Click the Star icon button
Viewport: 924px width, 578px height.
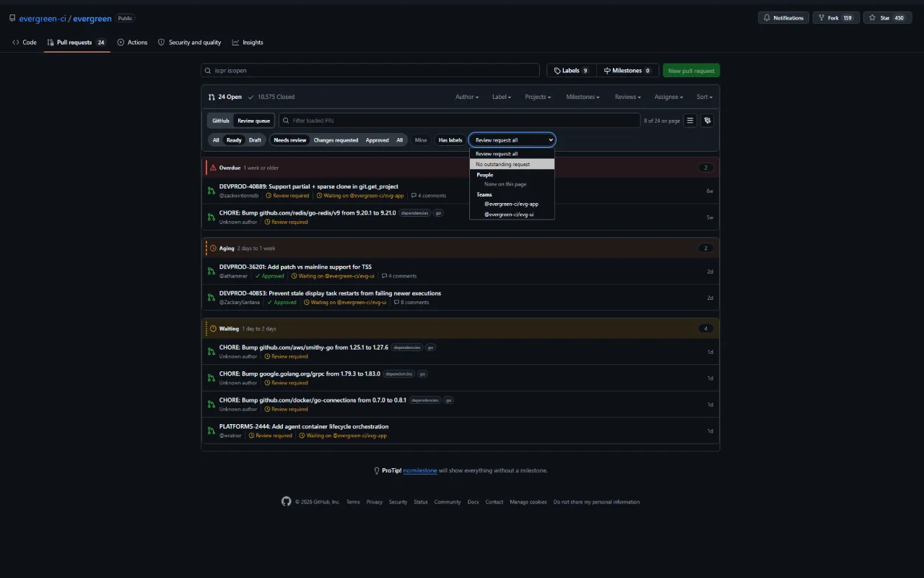pos(873,18)
